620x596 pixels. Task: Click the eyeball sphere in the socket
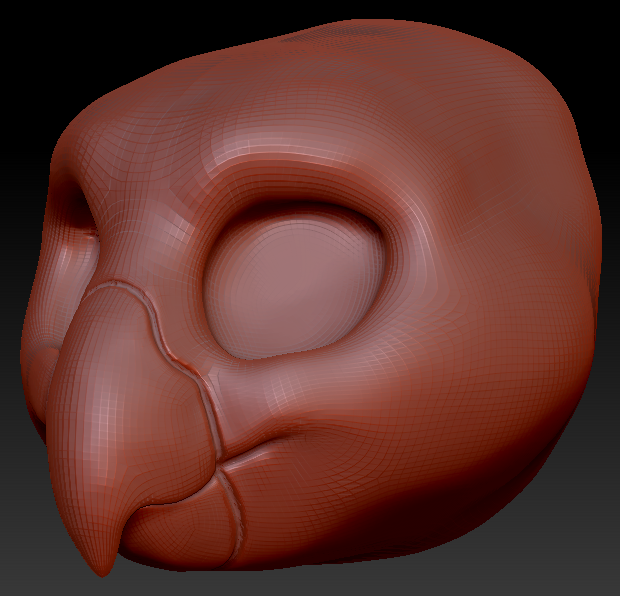tap(293, 286)
